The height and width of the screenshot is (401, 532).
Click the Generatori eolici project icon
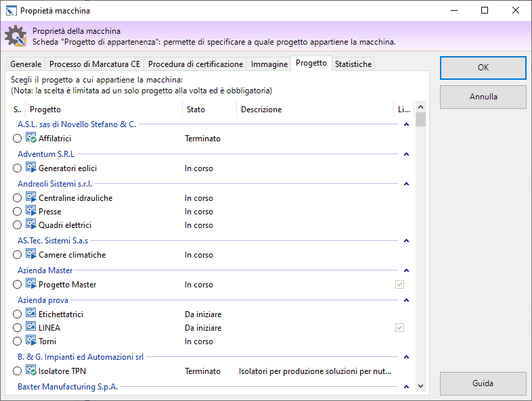(x=30, y=168)
